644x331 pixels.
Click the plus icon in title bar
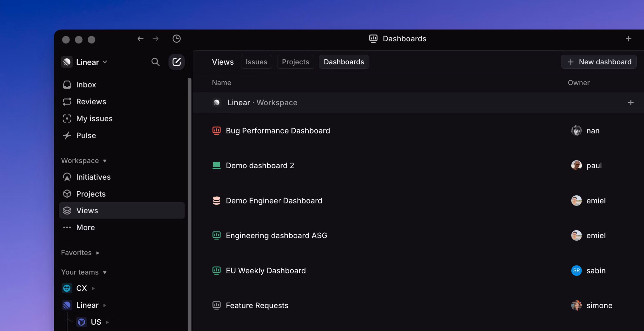(x=628, y=39)
